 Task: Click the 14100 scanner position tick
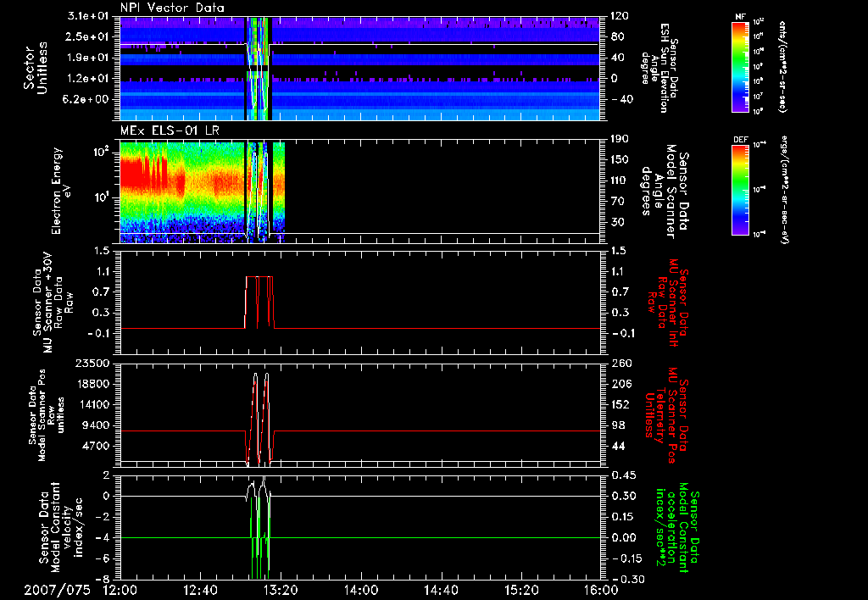click(92, 404)
